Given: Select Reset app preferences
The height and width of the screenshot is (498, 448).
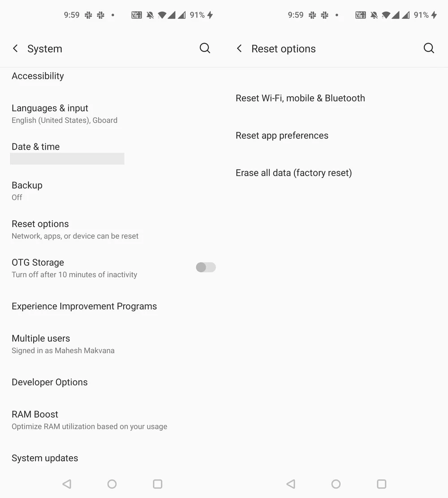Looking at the screenshot, I should click(282, 135).
